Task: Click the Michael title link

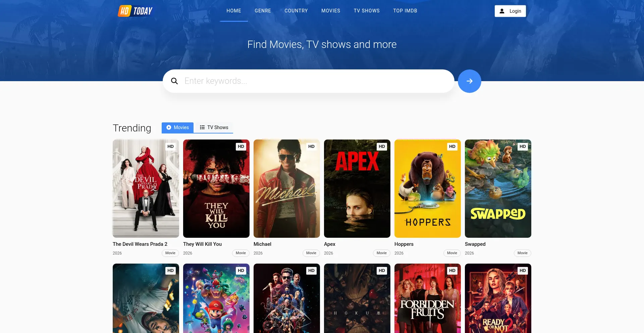Action: 262,244
